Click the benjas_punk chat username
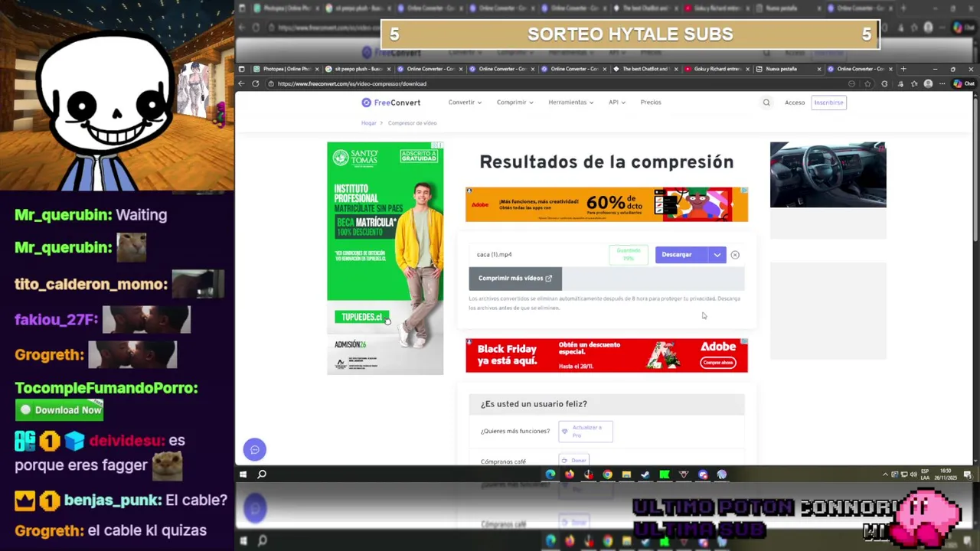This screenshot has width=980, height=551. tap(113, 500)
